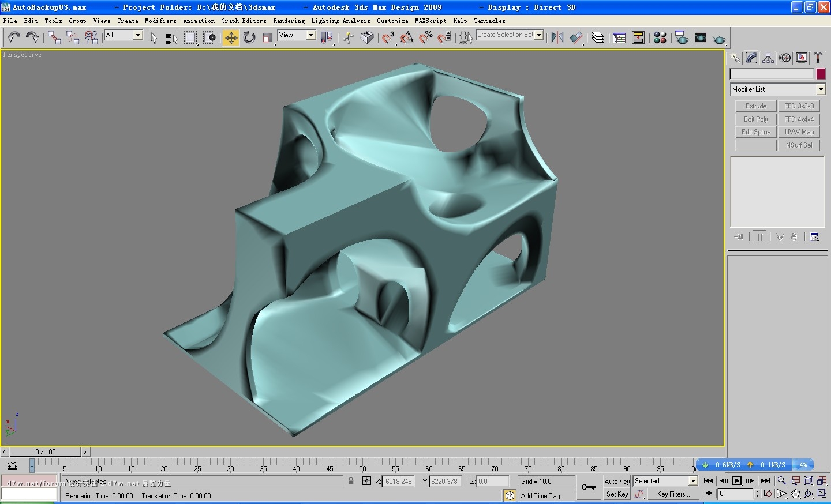Toggle the selection lock padlock

(x=351, y=481)
